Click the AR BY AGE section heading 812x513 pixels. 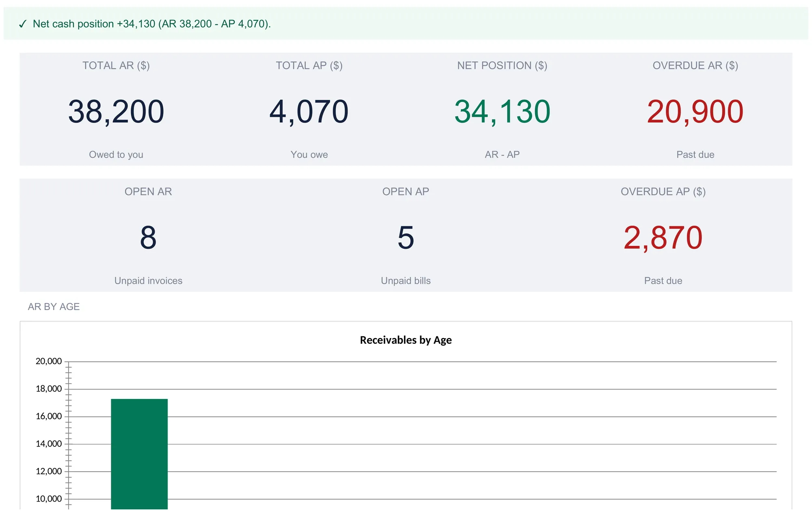point(54,307)
